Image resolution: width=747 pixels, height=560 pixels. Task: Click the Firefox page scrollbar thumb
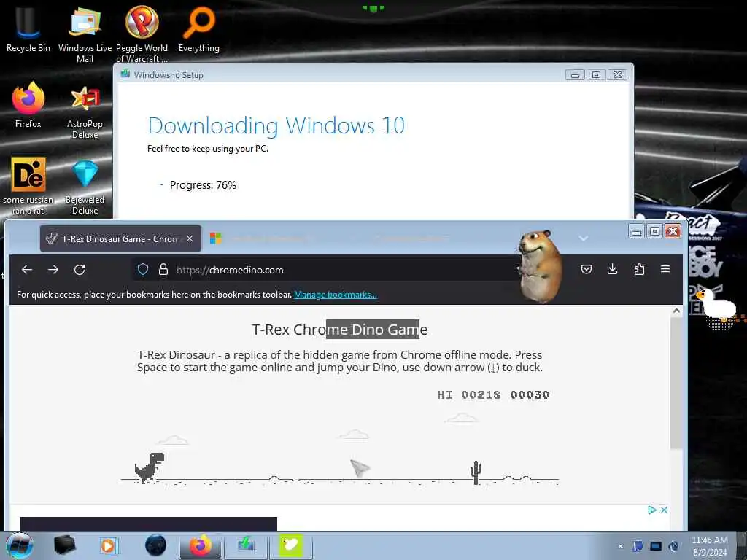point(676,382)
